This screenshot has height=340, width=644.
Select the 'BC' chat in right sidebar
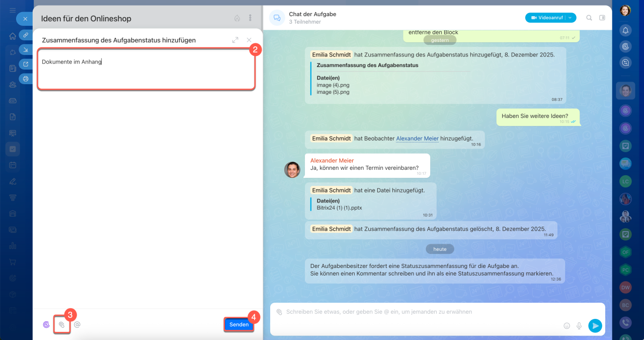click(x=625, y=305)
